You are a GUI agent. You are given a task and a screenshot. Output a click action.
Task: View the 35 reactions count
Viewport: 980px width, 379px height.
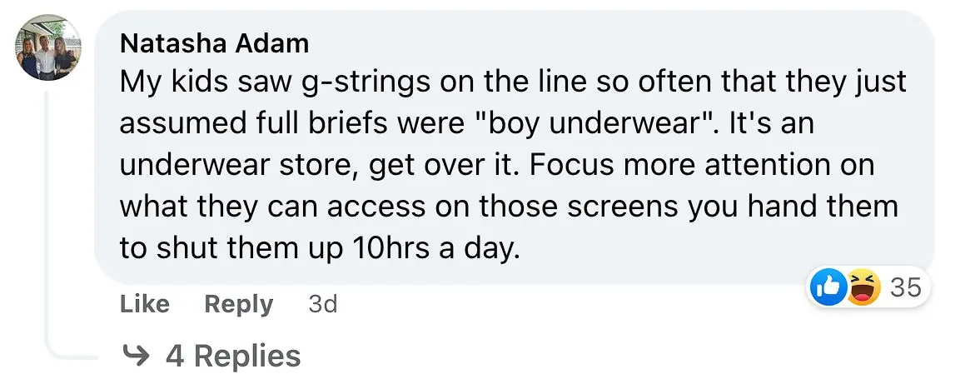(906, 288)
